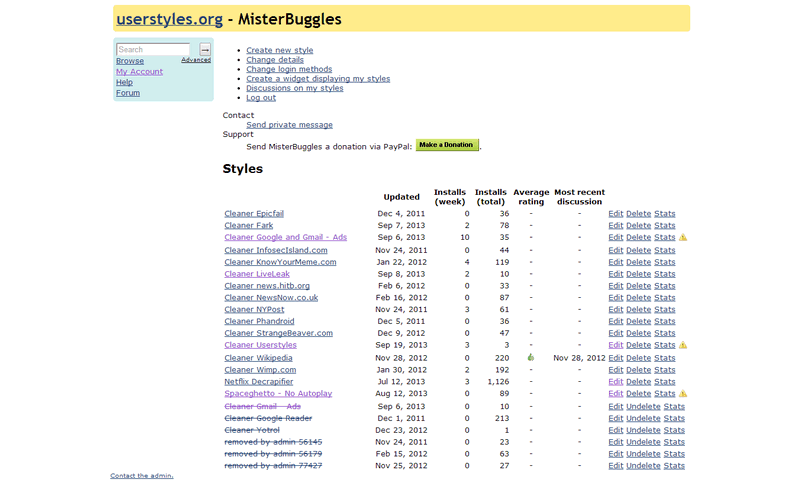Open Cleaner KnowYourMeme.com style
The image size is (800, 485).
(x=280, y=262)
